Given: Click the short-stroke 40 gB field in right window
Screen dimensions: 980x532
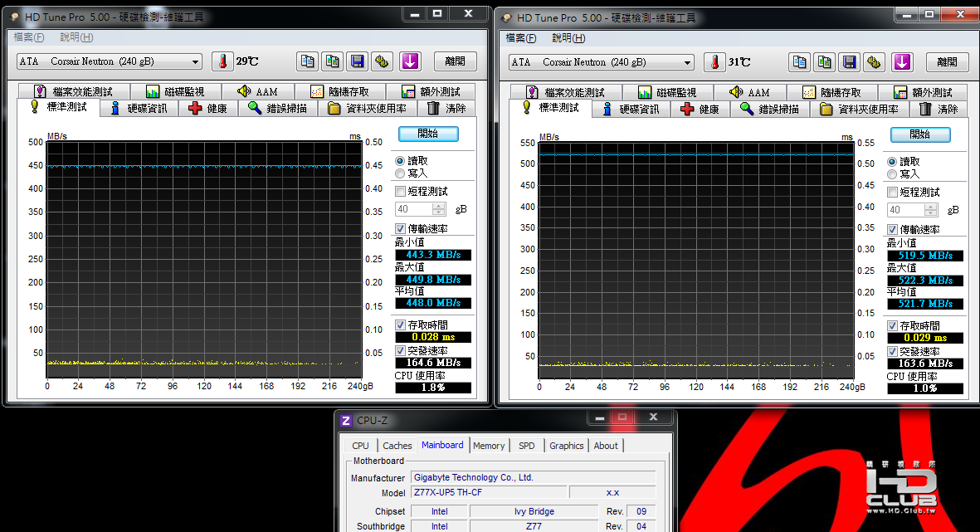Looking at the screenshot, I should tap(905, 209).
